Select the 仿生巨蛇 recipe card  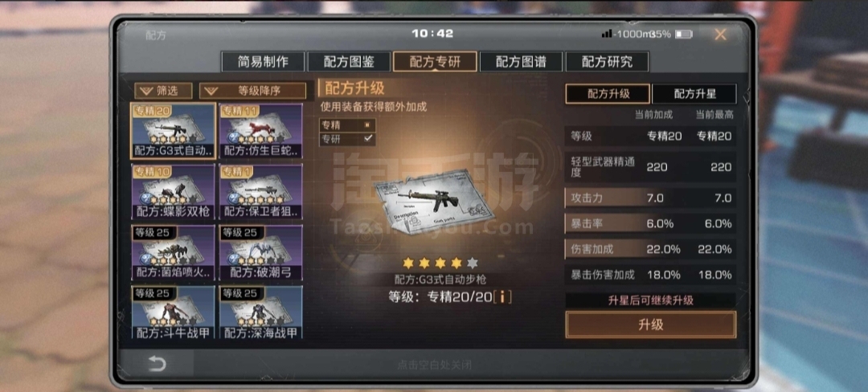[x=260, y=131]
